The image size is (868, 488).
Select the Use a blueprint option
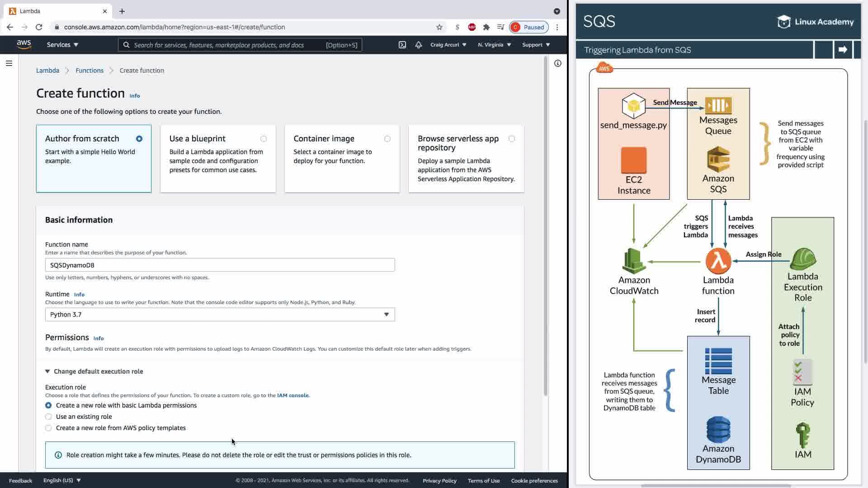[x=264, y=139]
